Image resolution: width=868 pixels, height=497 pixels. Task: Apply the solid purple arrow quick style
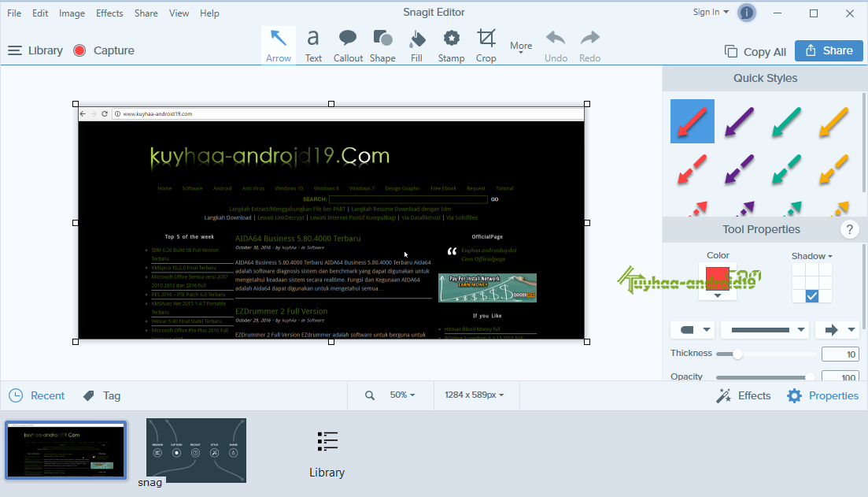pos(740,121)
